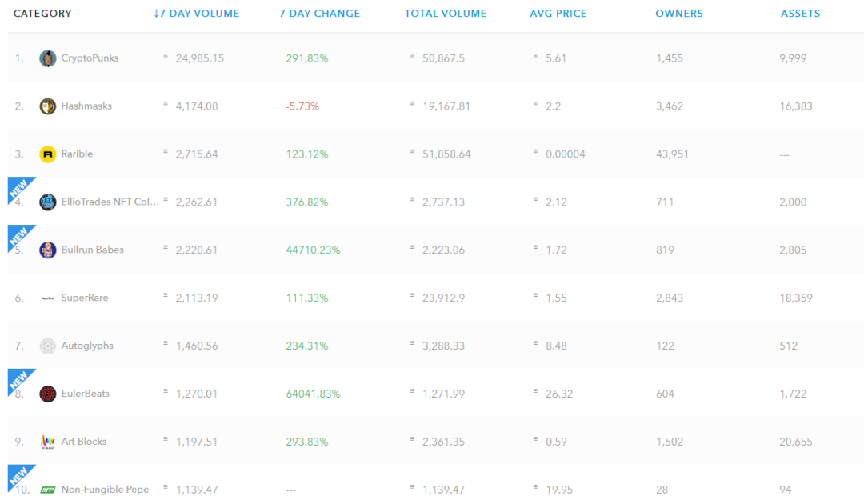864x504 pixels.
Task: Sort table by 7 Day Change
Action: [320, 14]
